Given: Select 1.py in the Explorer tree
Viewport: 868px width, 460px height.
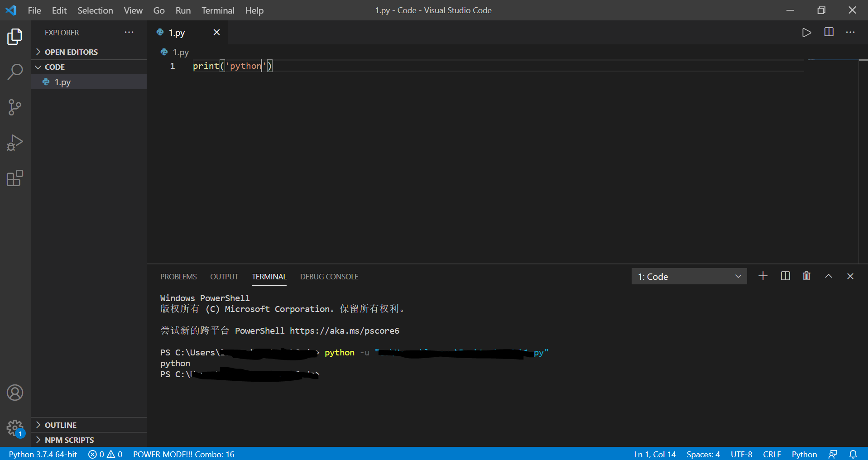Looking at the screenshot, I should [x=89, y=82].
